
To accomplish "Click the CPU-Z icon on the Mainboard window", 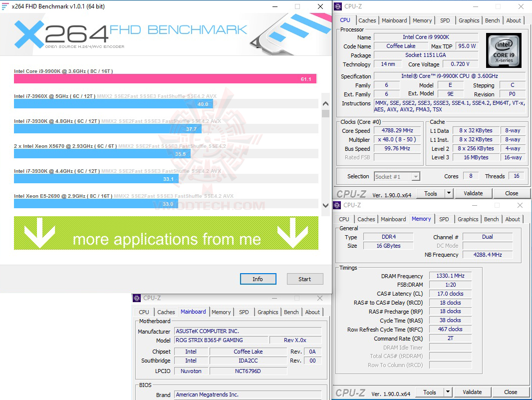I will (136, 298).
